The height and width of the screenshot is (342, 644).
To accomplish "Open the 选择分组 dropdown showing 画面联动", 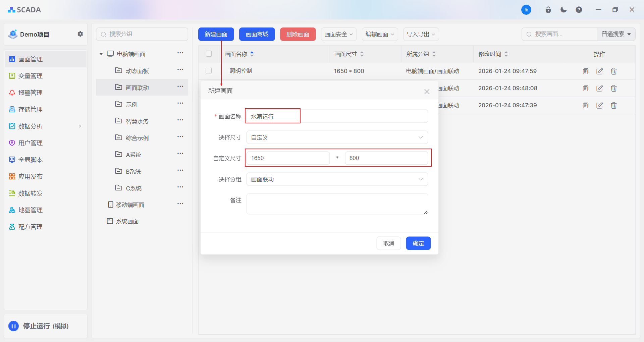I will [337, 179].
